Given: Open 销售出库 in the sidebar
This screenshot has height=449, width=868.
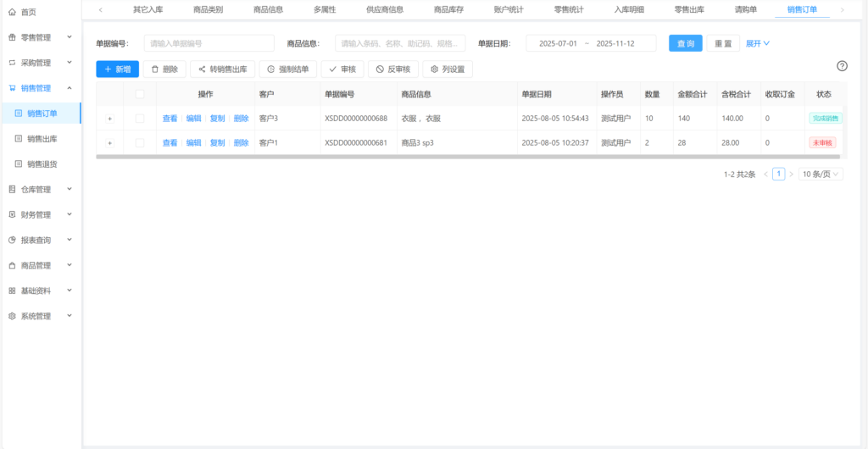Looking at the screenshot, I should (42, 139).
